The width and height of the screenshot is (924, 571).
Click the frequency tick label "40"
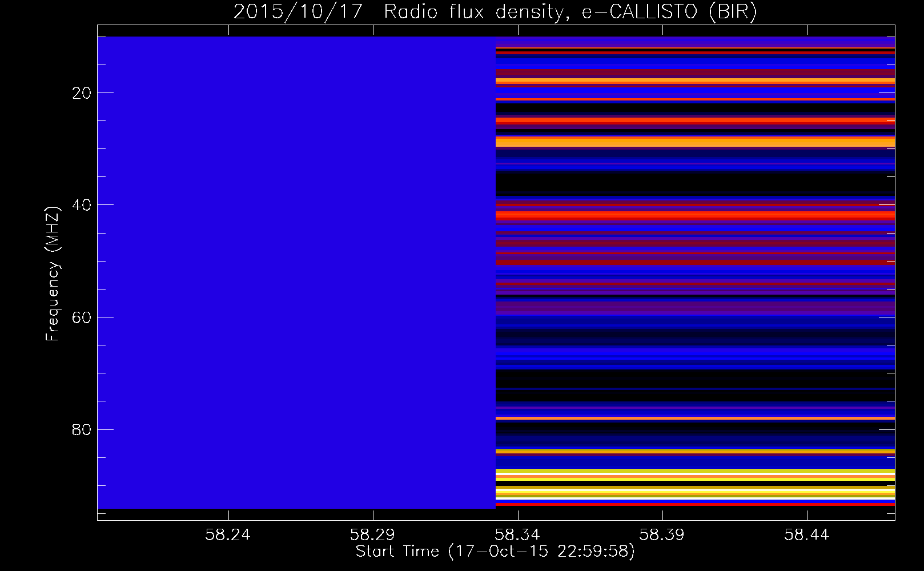click(82, 205)
